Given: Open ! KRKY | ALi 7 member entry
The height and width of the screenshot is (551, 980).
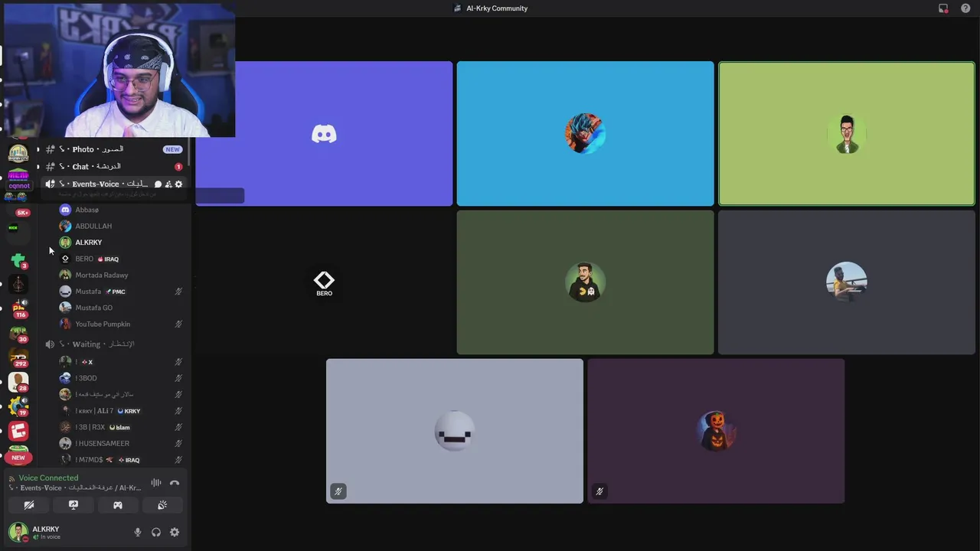Looking at the screenshot, I should (121, 411).
